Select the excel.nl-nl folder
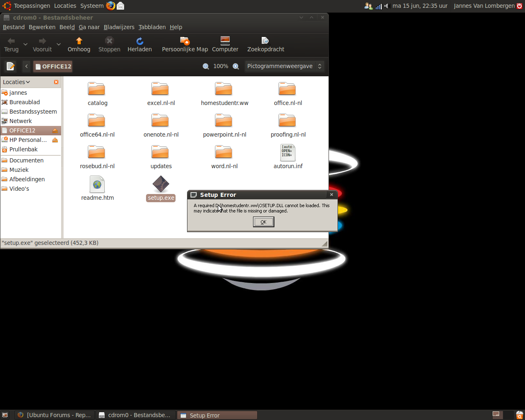The image size is (525, 420). tap(160, 89)
